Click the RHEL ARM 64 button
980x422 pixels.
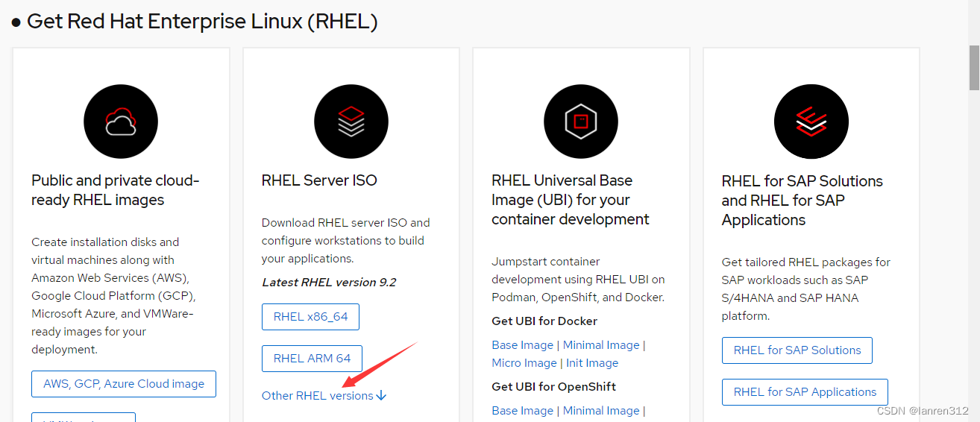coord(312,358)
